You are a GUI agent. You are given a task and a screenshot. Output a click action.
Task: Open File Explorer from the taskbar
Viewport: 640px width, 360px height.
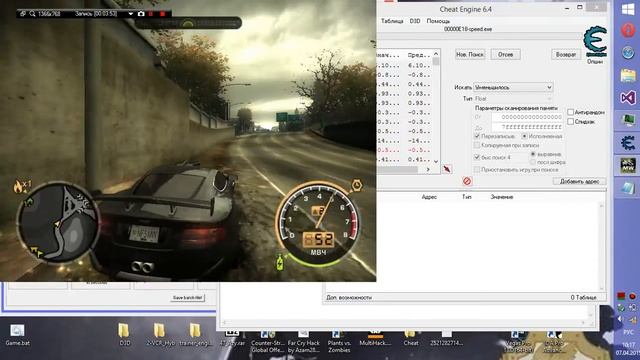point(628,76)
